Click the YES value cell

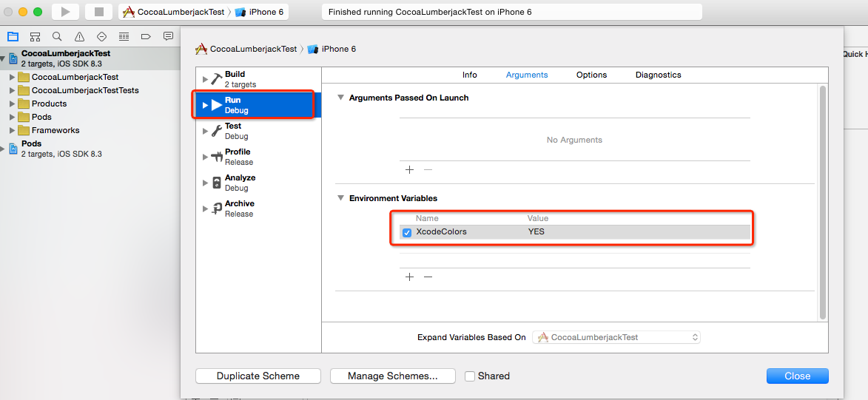[536, 232]
